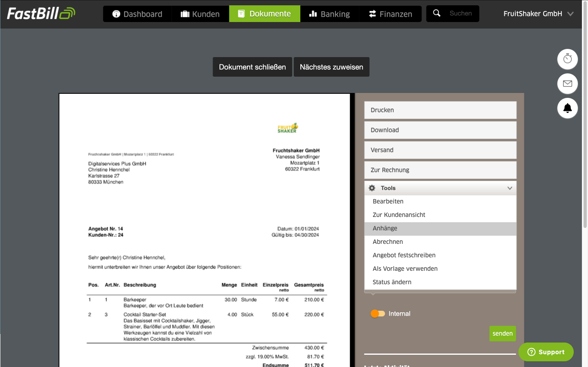588x367 pixels.
Task: Select Anhänge in Tools menu
Action: 440,228
